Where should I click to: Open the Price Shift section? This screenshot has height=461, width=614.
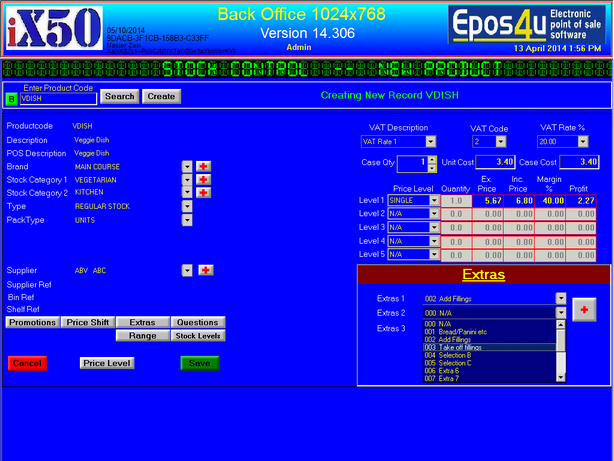coord(88,322)
